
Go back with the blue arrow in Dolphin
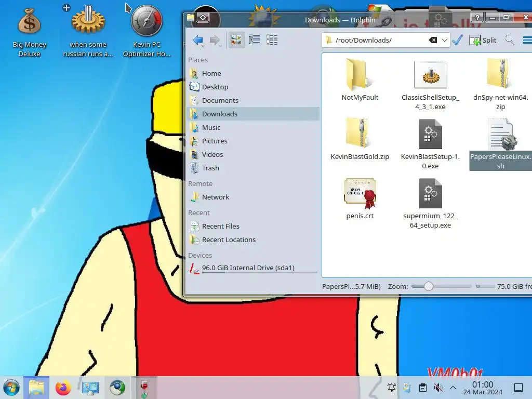[197, 40]
